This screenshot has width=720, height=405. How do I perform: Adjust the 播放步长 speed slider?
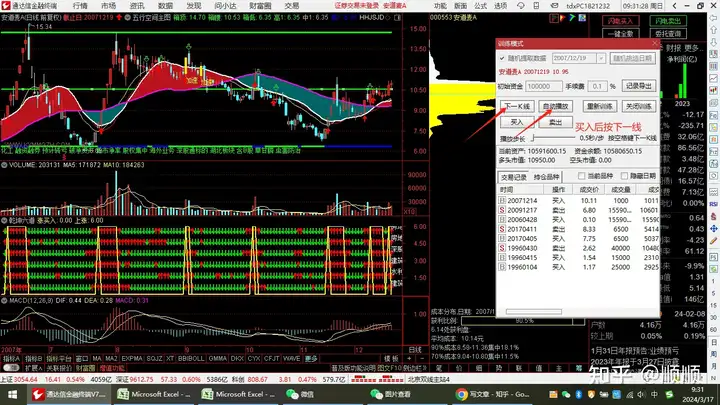coord(553,137)
